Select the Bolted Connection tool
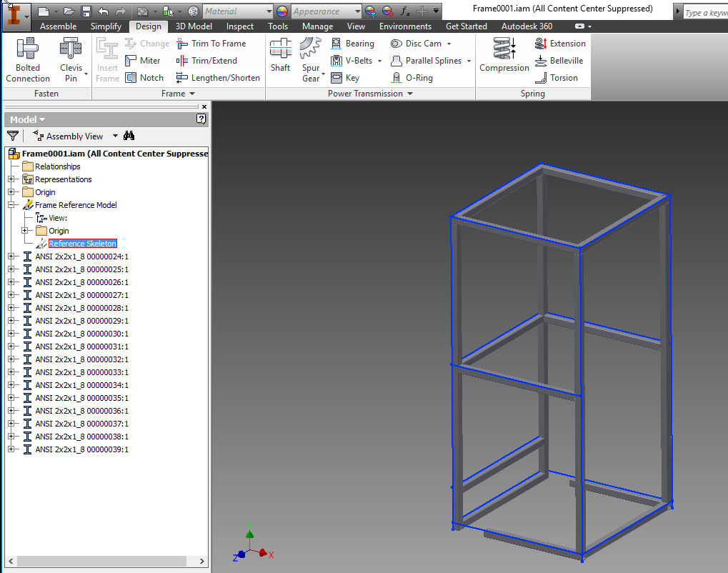 coord(27,59)
